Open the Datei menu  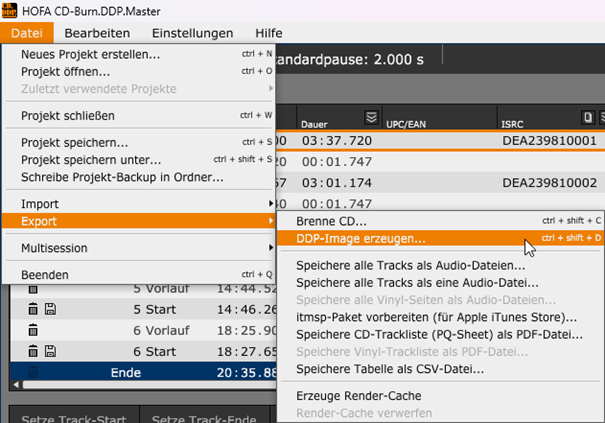click(x=27, y=33)
